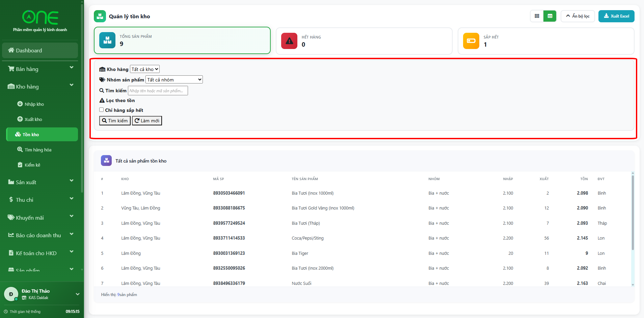Screen dimensions: 644x318
Task: Open the 'Nhập kho' menu item
Action: (x=34, y=104)
